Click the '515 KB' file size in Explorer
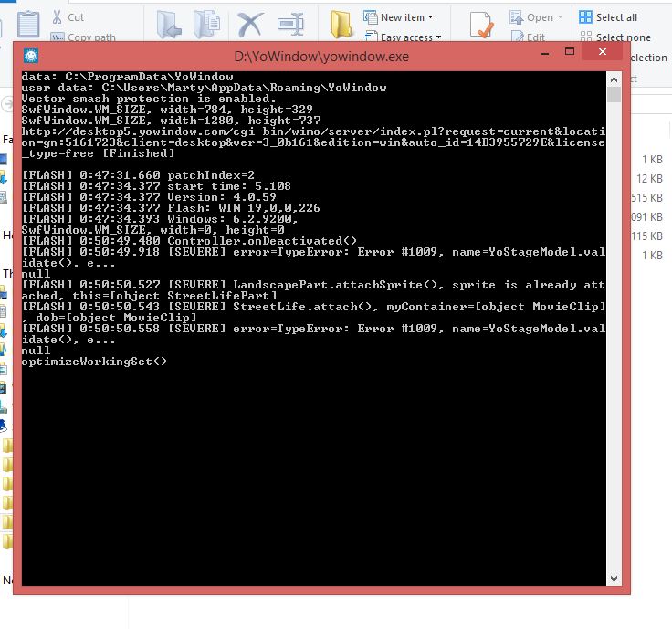 [x=646, y=197]
